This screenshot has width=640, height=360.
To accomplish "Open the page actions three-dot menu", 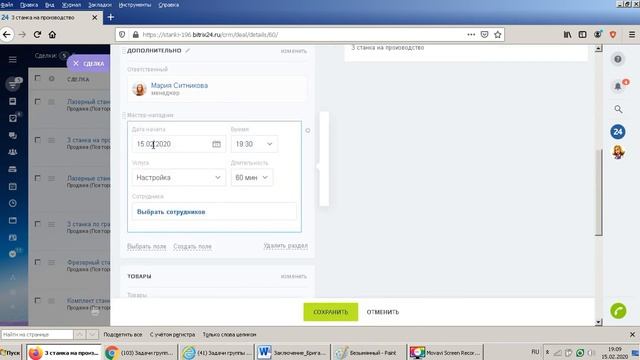I will (471, 35).
